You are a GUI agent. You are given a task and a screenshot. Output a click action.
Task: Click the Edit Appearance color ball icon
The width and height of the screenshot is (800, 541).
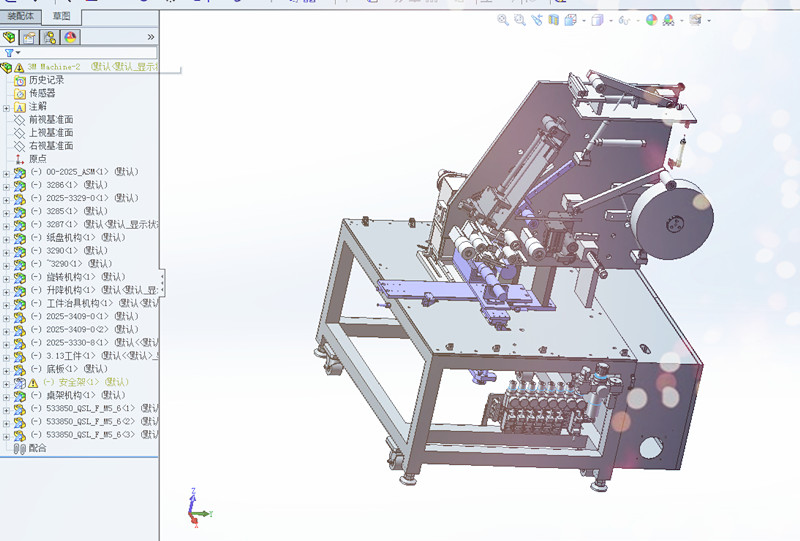tap(652, 20)
